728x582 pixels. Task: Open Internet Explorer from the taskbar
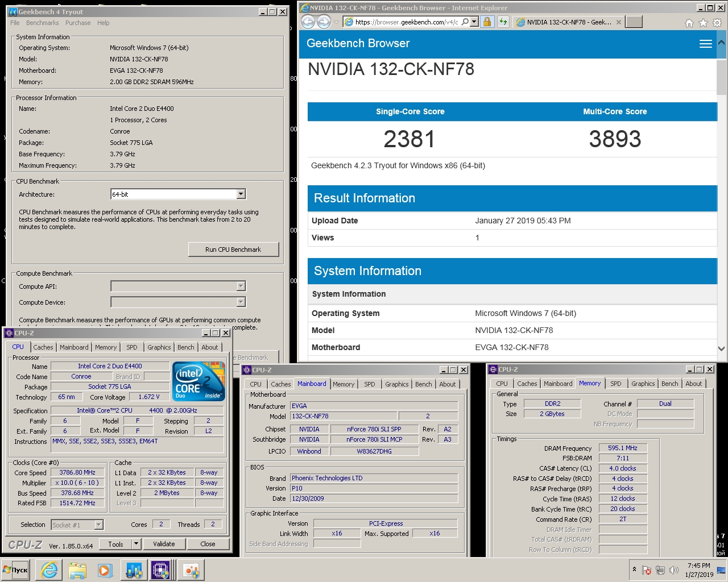click(49, 570)
